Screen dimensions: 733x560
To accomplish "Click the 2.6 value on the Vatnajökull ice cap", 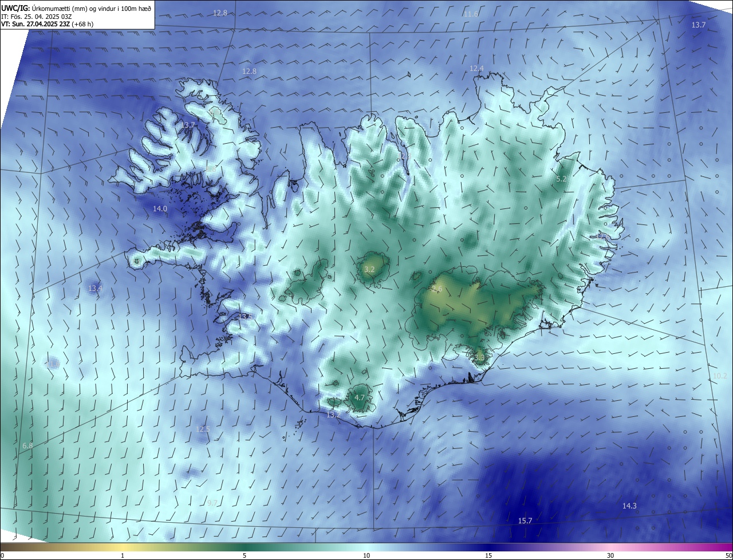I will coord(437,289).
